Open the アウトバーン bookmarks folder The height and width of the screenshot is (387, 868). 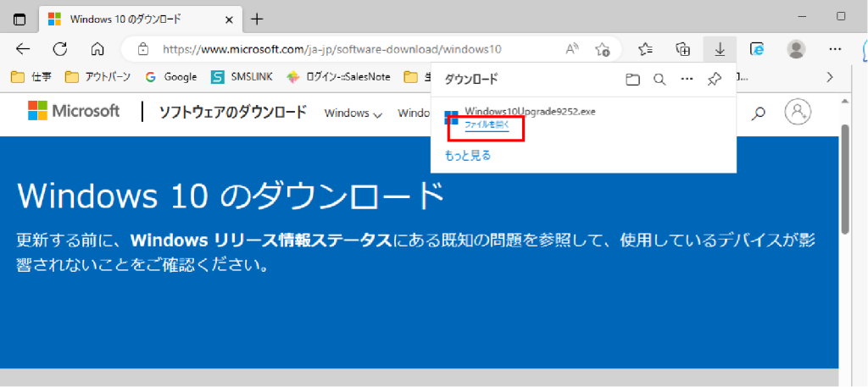[x=97, y=77]
